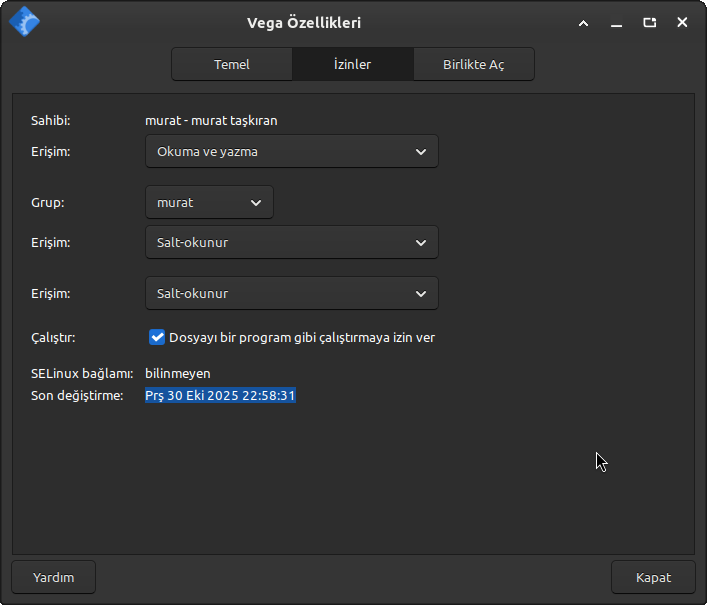This screenshot has height=605, width=707.
Task: Open the Erişim dropdown directly below Grup
Action: (291, 242)
